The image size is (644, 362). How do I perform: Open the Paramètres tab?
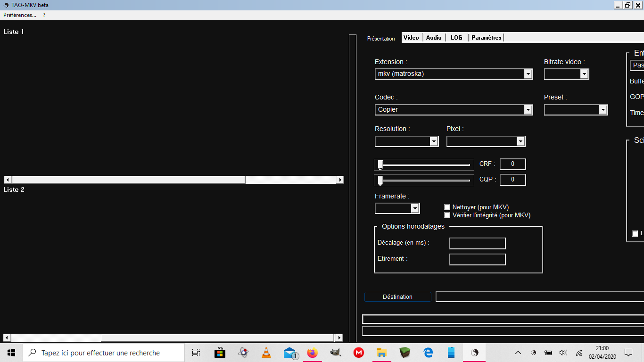tap(486, 38)
